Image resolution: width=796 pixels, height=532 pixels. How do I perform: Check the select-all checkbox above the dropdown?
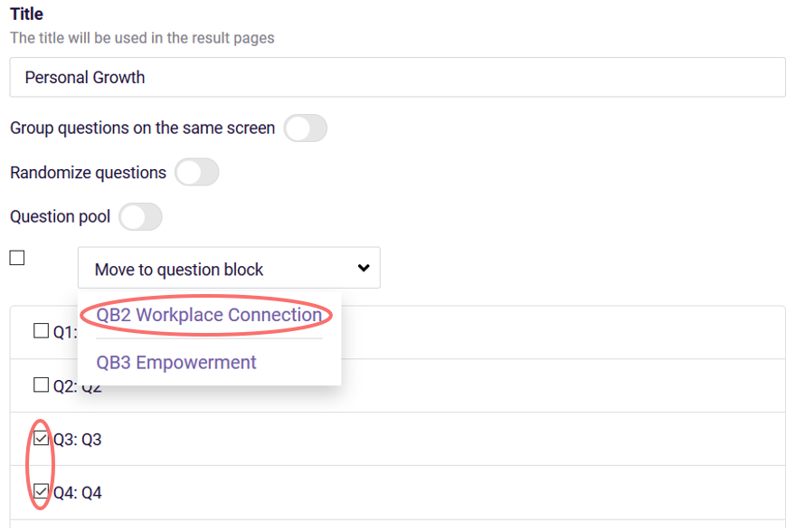pos(15,257)
